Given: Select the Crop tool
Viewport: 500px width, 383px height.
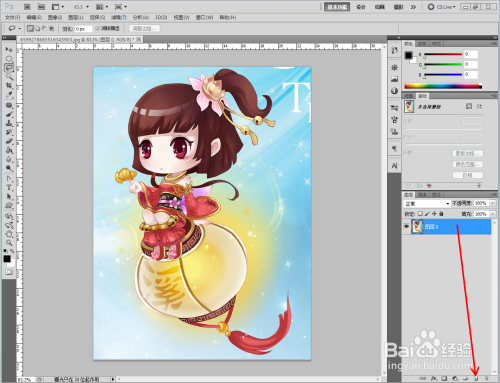Looking at the screenshot, I should pyautogui.click(x=9, y=86).
